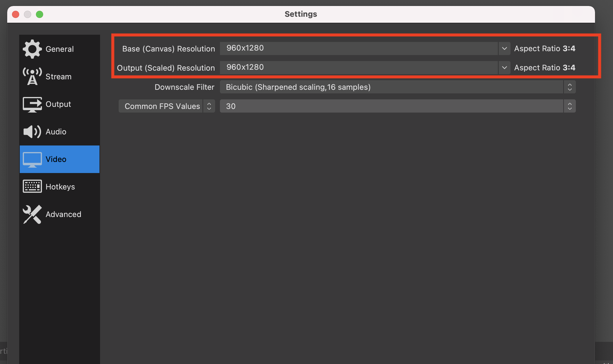Open the Common FPS Values type selector
This screenshot has width=613, height=364.
tap(167, 106)
